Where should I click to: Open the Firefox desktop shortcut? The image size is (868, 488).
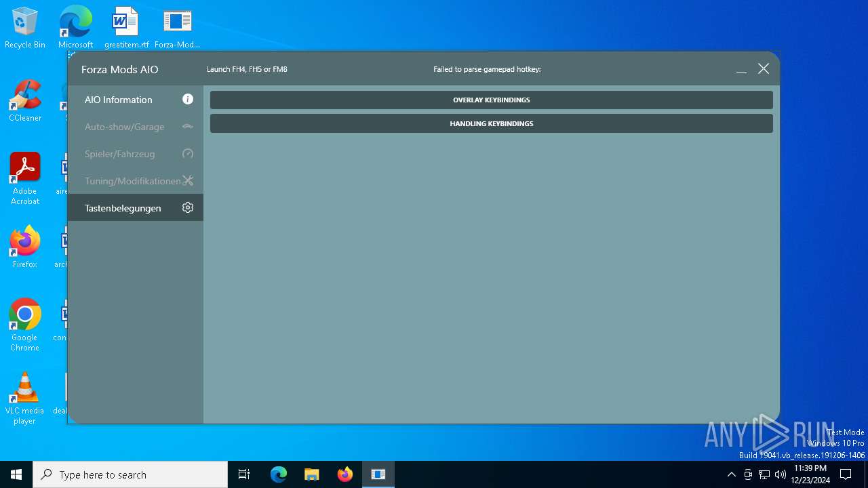pyautogui.click(x=25, y=247)
